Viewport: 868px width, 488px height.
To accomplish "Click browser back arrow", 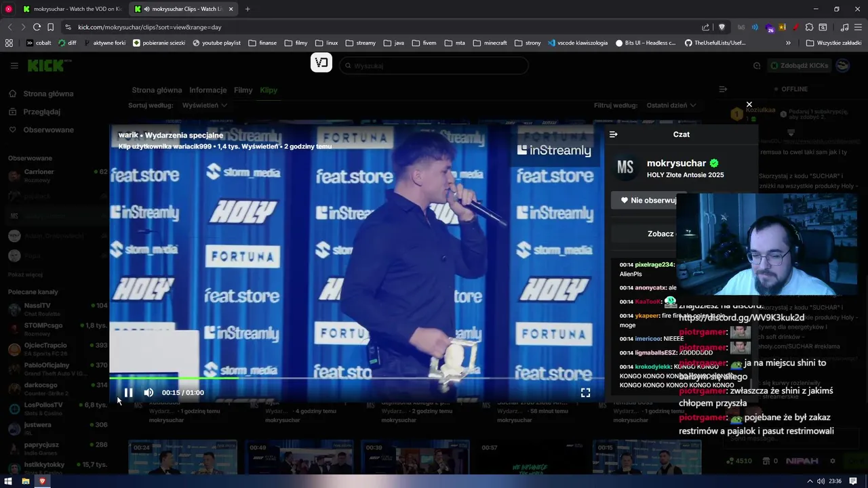I will (x=9, y=27).
